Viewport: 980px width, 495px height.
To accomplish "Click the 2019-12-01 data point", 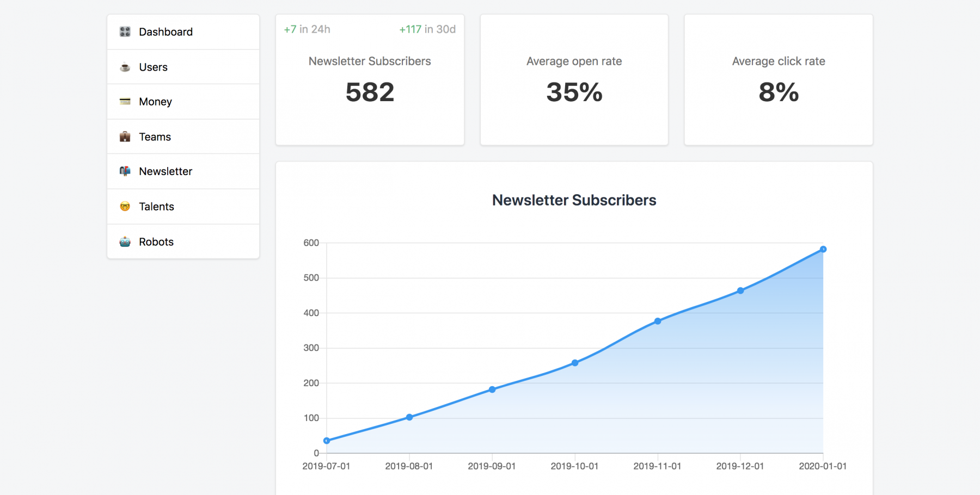I will pyautogui.click(x=740, y=291).
